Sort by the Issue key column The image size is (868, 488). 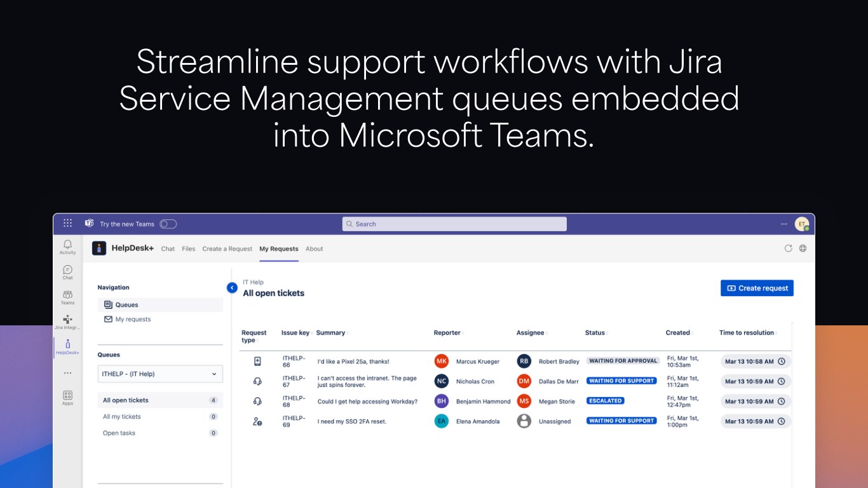click(x=295, y=333)
